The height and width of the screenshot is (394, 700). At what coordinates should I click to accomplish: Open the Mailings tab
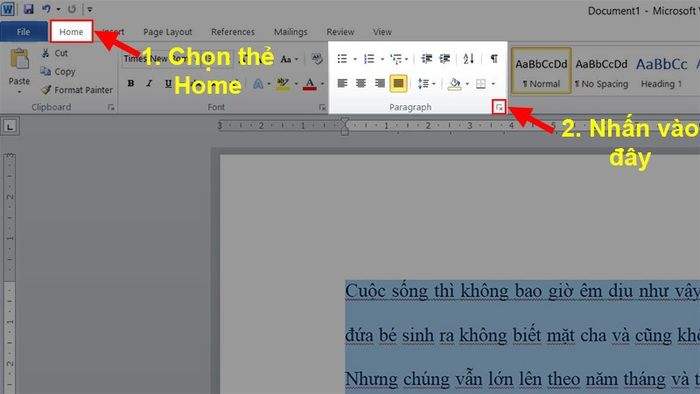pyautogui.click(x=291, y=32)
